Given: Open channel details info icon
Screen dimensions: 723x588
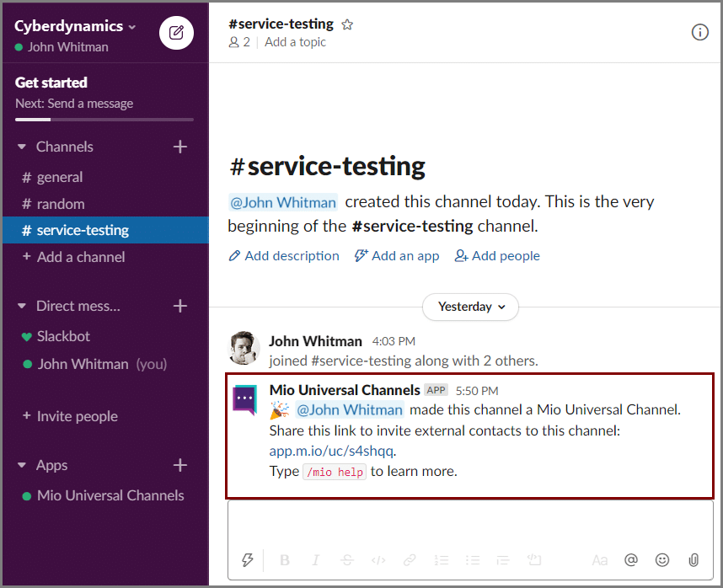Looking at the screenshot, I should coord(699,32).
